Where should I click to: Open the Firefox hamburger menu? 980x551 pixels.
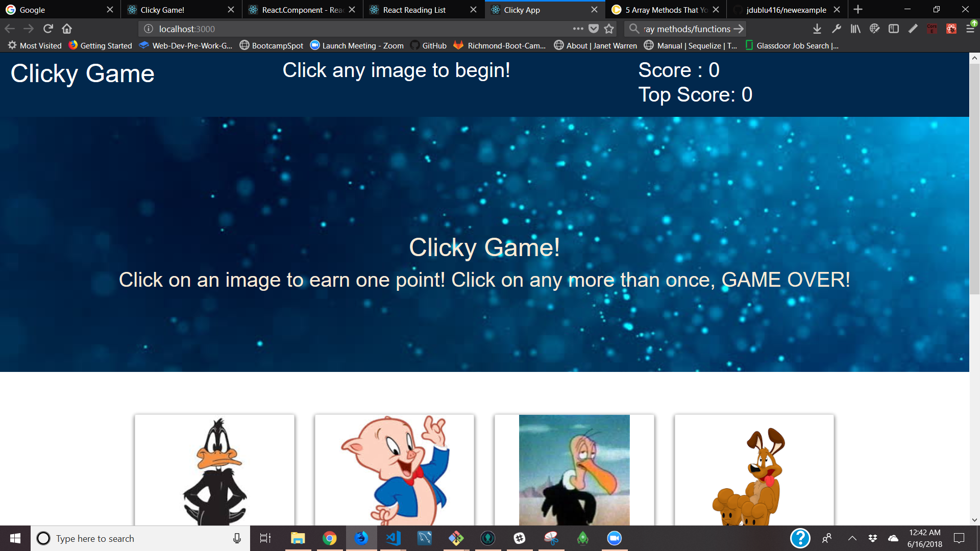tap(970, 29)
